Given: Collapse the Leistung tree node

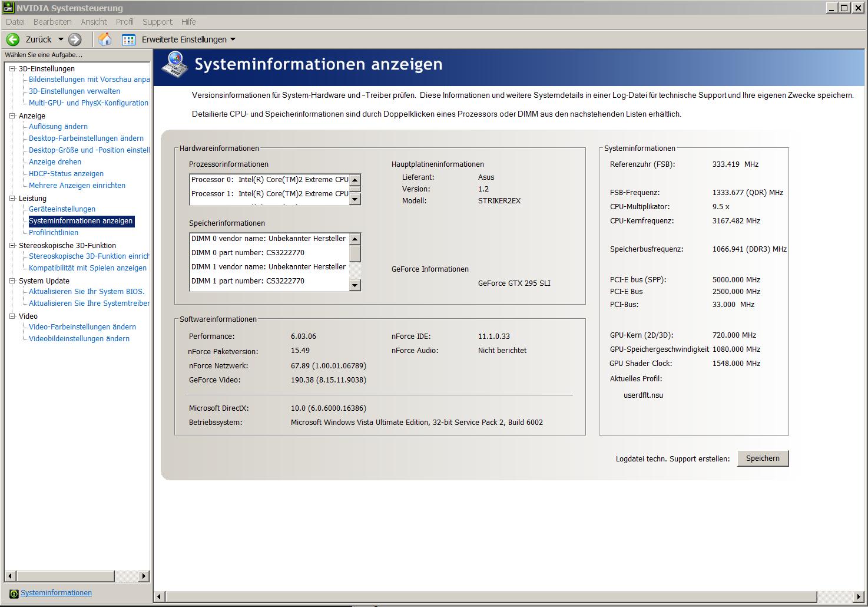Looking at the screenshot, I should tap(12, 199).
